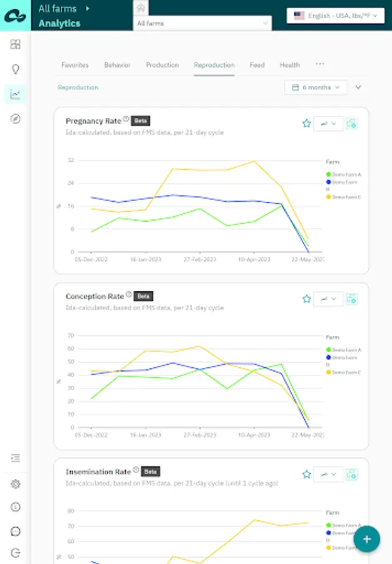
Task: Click the floating plus add button
Action: tap(367, 539)
